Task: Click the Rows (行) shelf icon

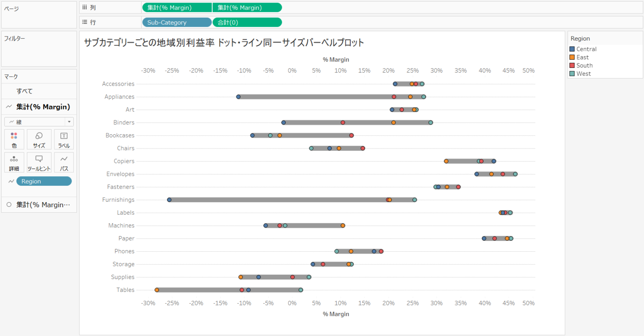Action: tap(86, 22)
